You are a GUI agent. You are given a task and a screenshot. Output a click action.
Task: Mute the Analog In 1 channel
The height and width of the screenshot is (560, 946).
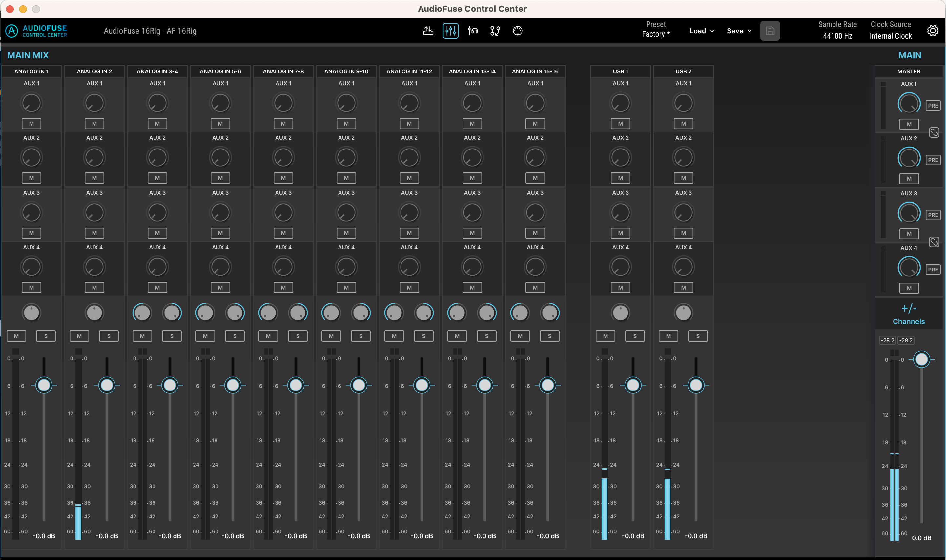click(16, 336)
